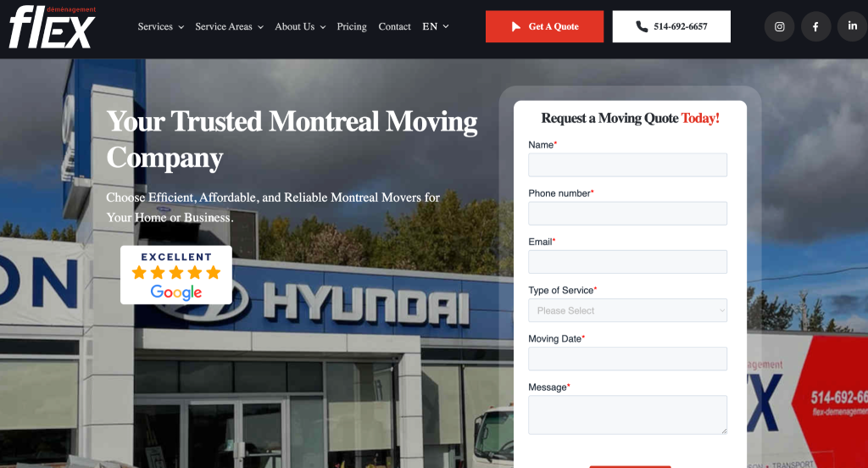Image resolution: width=868 pixels, height=468 pixels.
Task: Open the Type of Service dropdown
Action: 628,310
